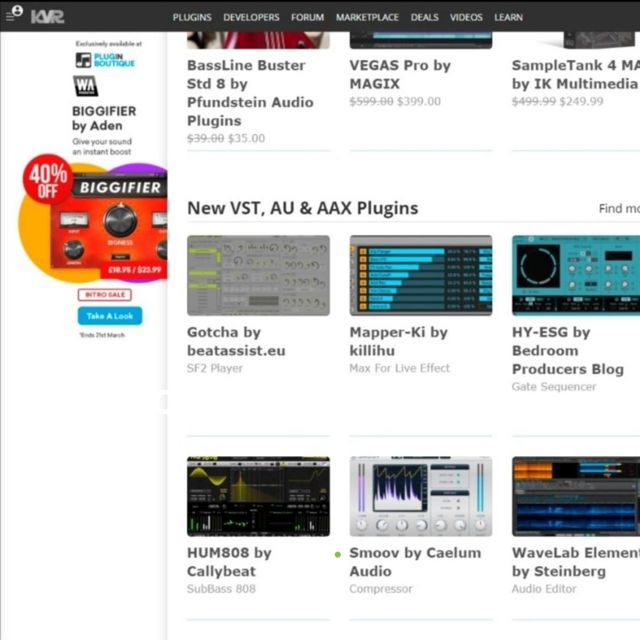Open the MARKETPLACE menu
The height and width of the screenshot is (640, 640).
pyautogui.click(x=367, y=17)
